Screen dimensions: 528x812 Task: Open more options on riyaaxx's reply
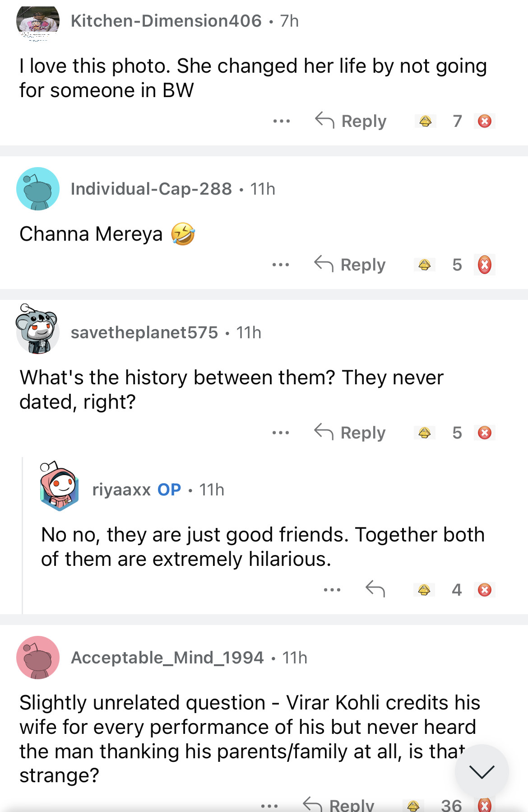332,590
